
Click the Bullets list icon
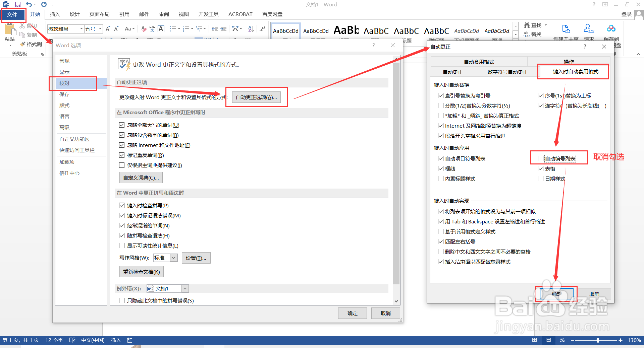pyautogui.click(x=173, y=29)
